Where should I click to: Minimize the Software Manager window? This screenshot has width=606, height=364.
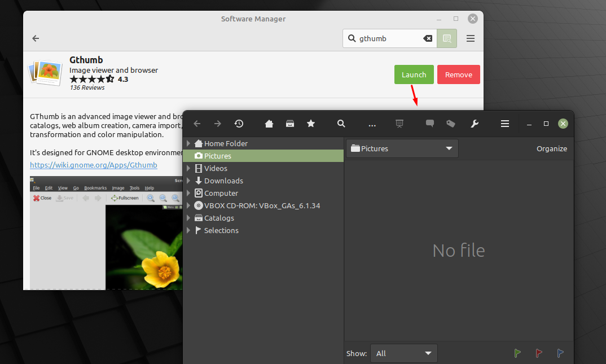pyautogui.click(x=438, y=19)
